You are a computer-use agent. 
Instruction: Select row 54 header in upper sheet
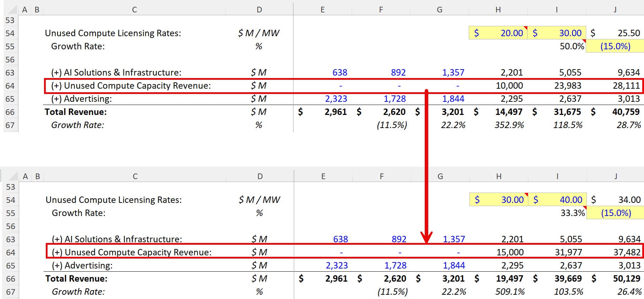click(10, 33)
